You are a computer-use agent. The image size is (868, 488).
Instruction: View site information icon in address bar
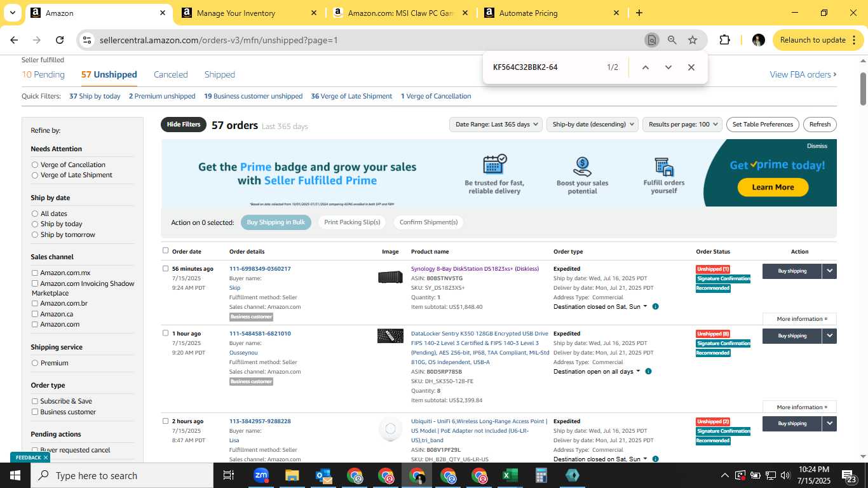pos(87,40)
